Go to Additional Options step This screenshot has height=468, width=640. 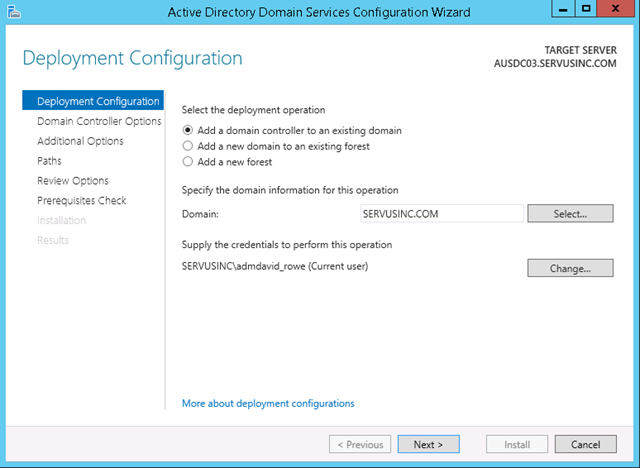pos(80,141)
